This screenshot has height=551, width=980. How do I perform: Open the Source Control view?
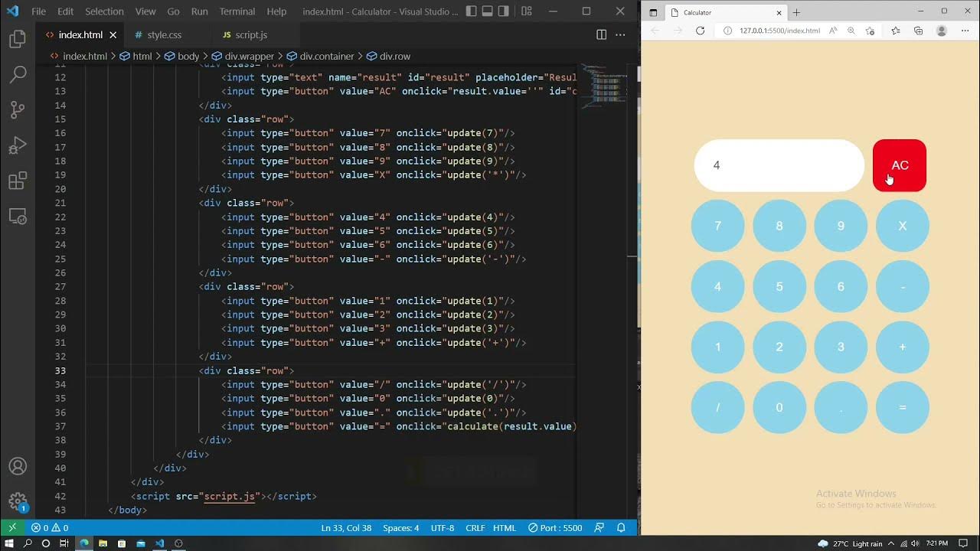[18, 109]
